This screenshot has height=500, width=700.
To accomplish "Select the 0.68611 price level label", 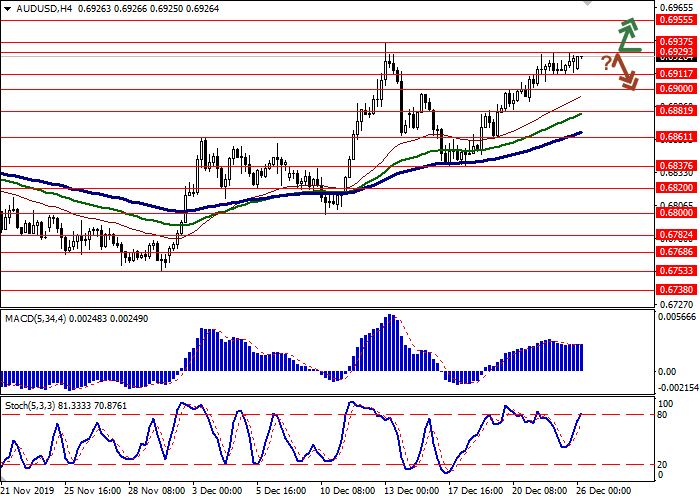I will click(x=677, y=137).
